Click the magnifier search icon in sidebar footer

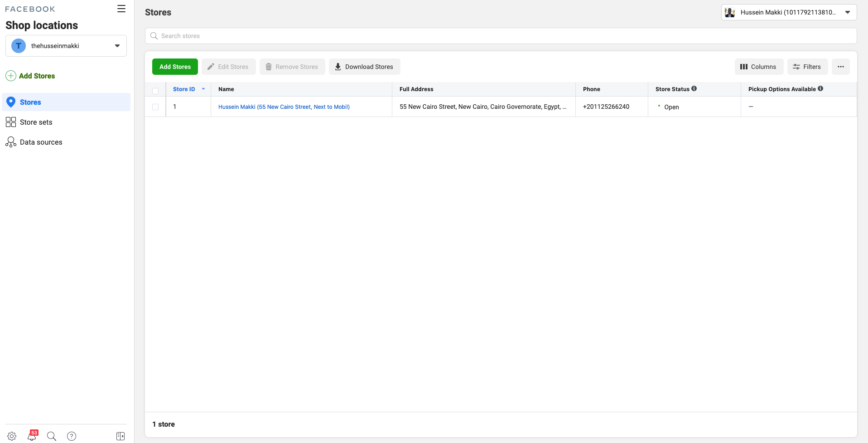(x=52, y=436)
